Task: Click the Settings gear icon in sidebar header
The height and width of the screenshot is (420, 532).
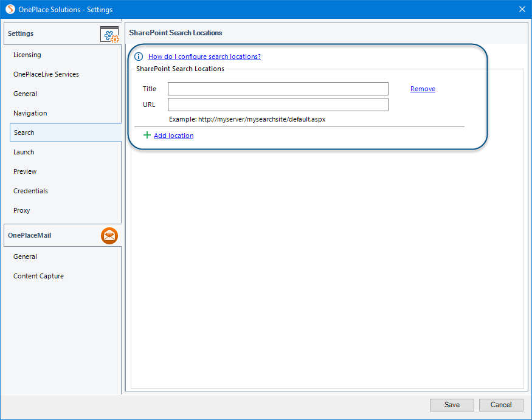Action: pos(109,34)
